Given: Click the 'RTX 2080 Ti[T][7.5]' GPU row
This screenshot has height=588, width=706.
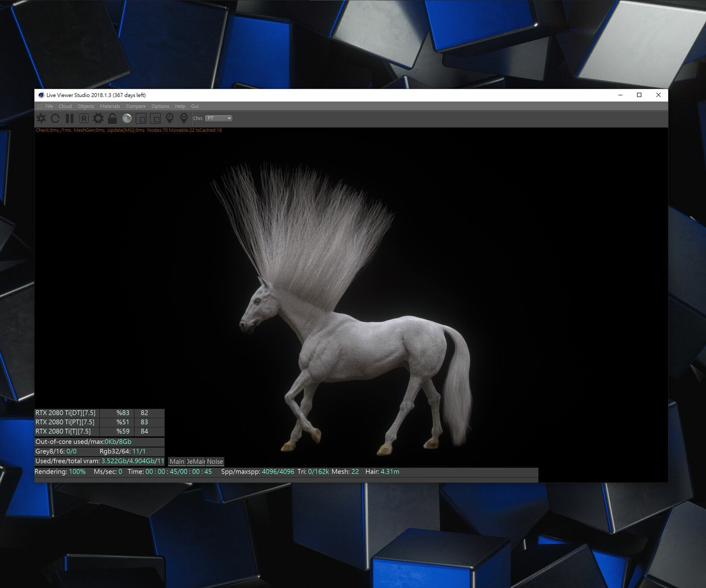Looking at the screenshot, I should [x=99, y=431].
